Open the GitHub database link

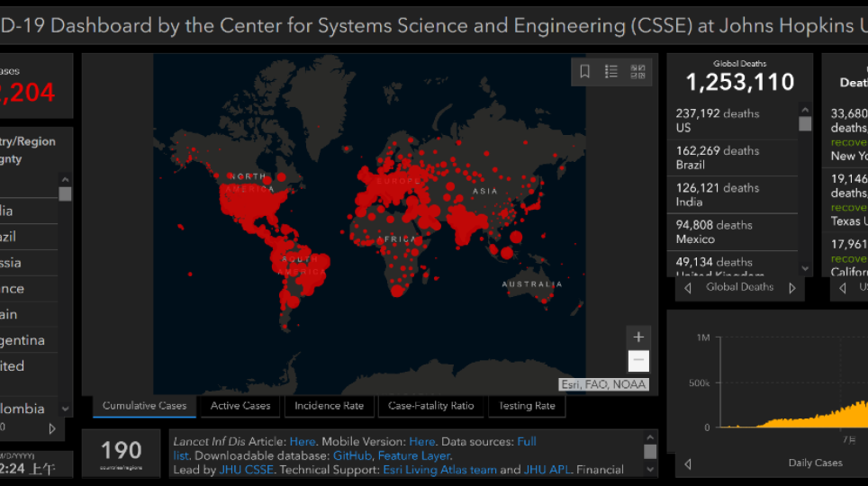352,456
